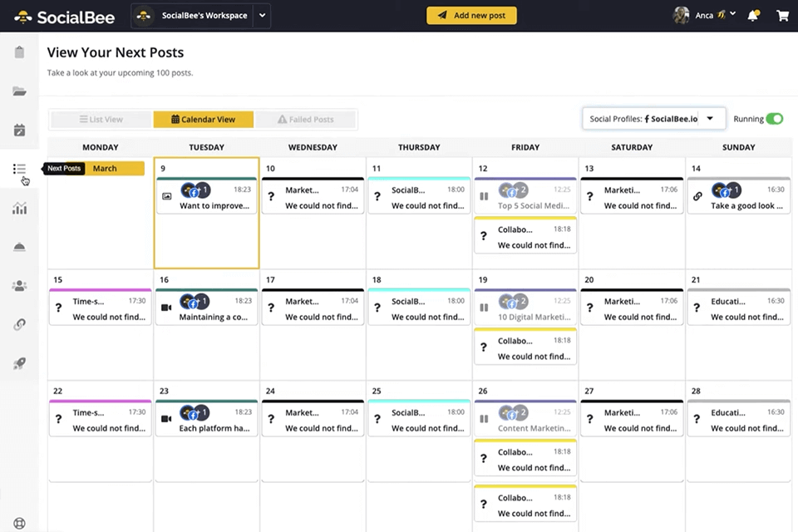Open the shopping cart icon
Screen dimensions: 798x532
pyautogui.click(x=783, y=15)
